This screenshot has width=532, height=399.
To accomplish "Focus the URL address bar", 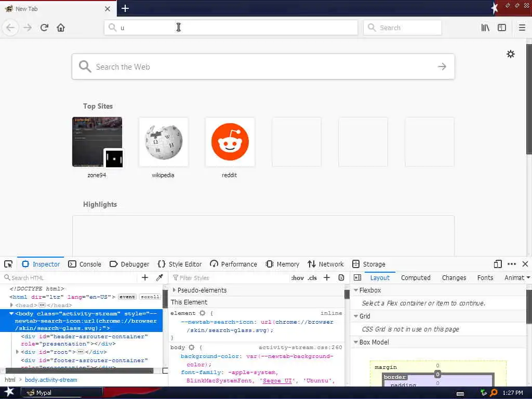I will 231,28.
